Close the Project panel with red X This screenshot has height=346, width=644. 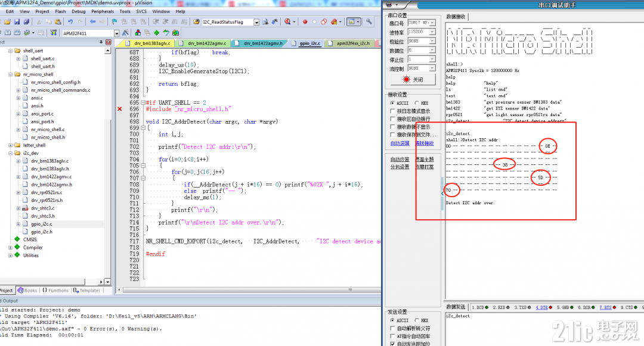(108, 42)
